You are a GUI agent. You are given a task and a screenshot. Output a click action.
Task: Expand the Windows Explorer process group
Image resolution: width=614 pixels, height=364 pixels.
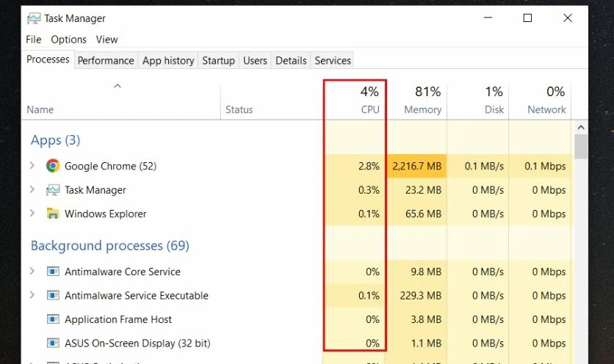(32, 214)
